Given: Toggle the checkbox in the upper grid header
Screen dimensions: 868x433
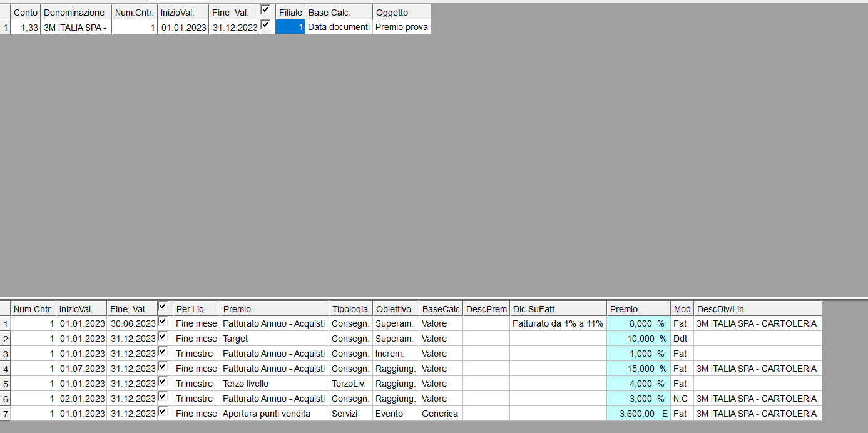Looking at the screenshot, I should coord(266,10).
